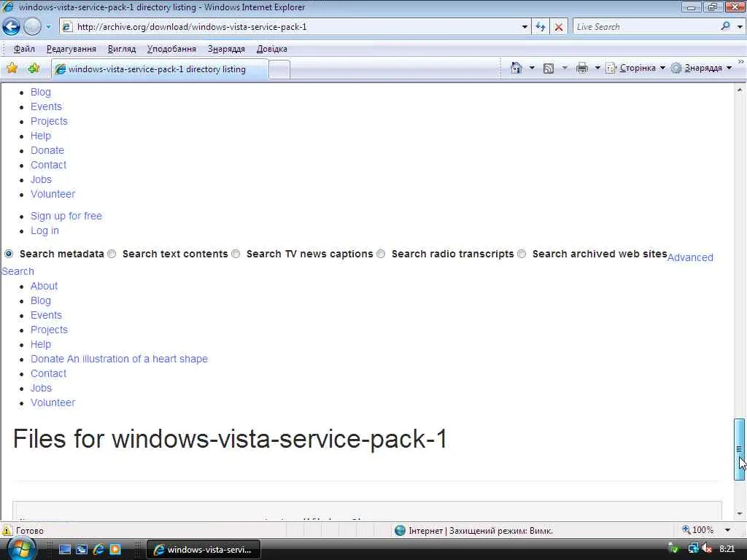Open the About link
Screen dimensions: 747x560
(x=44, y=286)
